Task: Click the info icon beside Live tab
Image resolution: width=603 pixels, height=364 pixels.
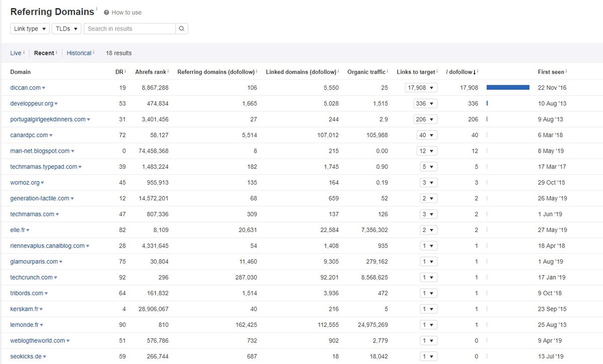Action: [24, 52]
